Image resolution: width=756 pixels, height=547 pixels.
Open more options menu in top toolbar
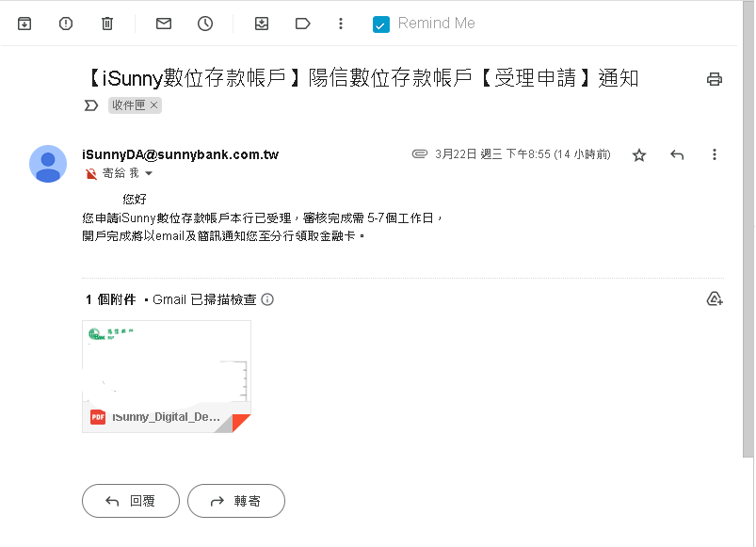tap(341, 24)
